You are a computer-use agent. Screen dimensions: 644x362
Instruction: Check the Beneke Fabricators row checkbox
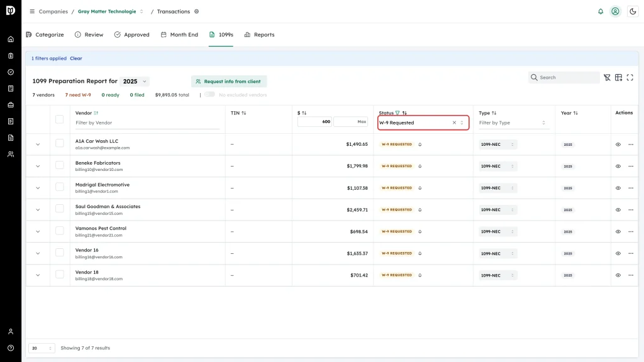[x=60, y=165]
